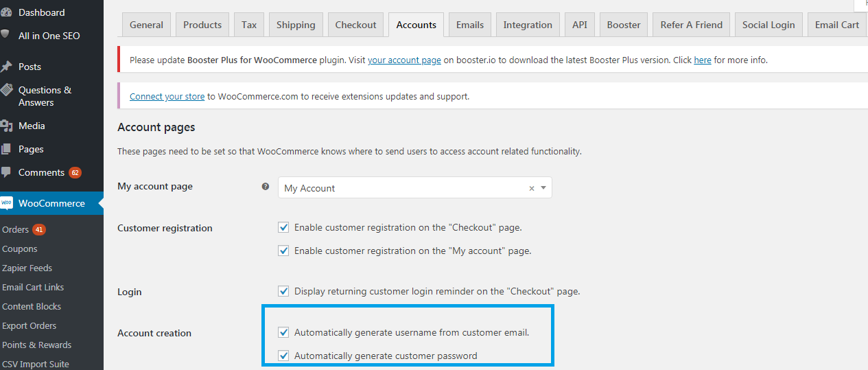
Task: Open the Social Login tab
Action: [769, 25]
